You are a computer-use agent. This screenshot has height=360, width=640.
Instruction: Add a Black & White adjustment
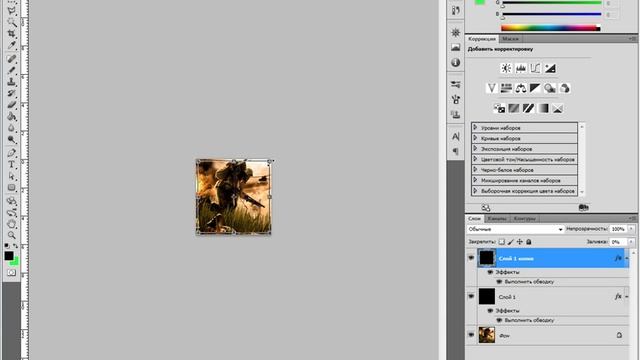[x=535, y=88]
